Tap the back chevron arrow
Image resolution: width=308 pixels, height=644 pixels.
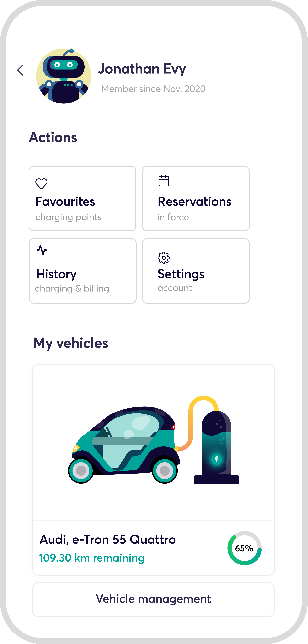click(x=20, y=70)
